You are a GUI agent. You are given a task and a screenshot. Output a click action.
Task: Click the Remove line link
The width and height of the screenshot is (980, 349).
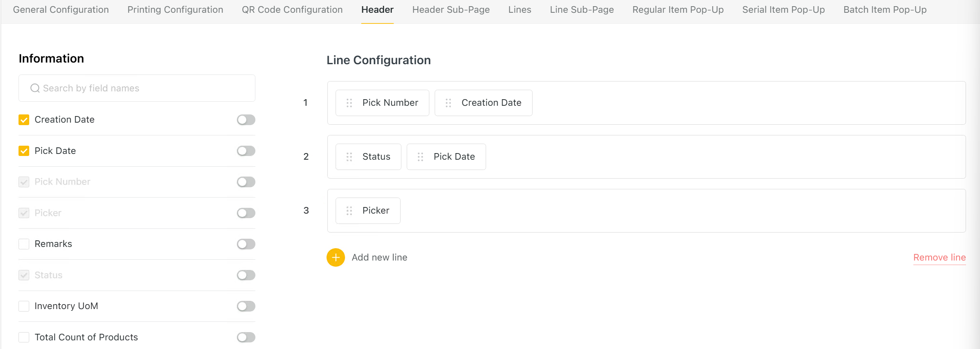click(x=939, y=257)
